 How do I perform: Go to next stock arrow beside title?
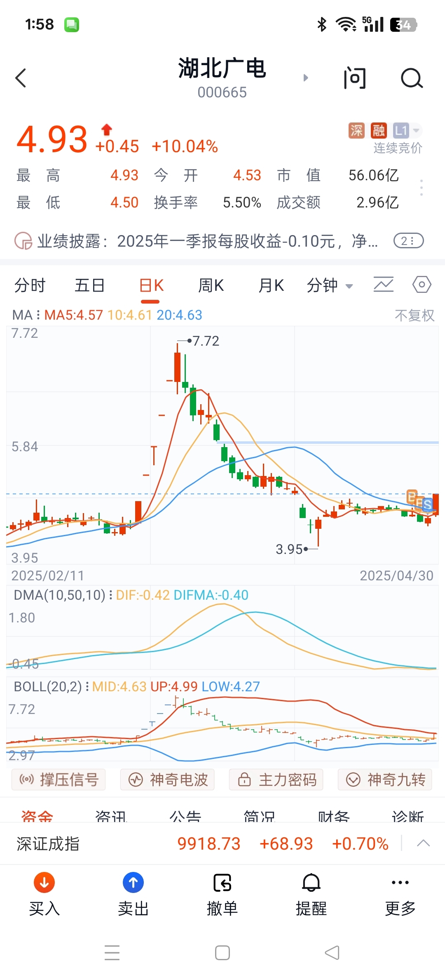[x=306, y=78]
